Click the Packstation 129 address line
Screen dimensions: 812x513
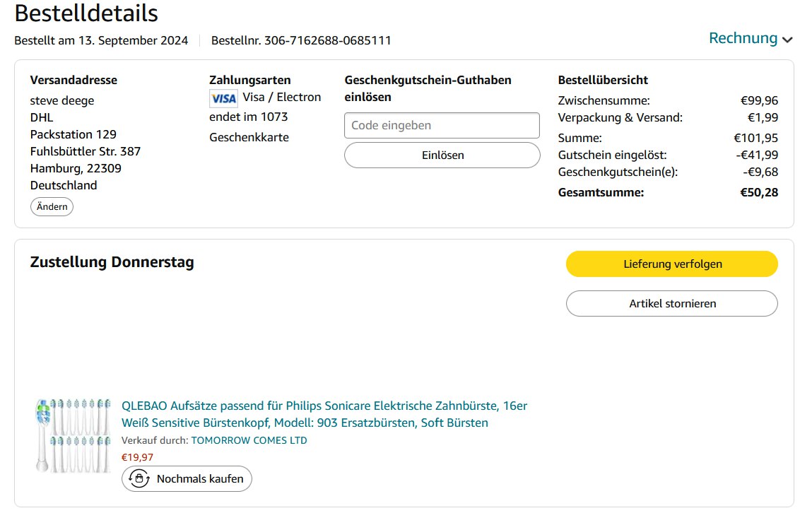coord(73,134)
